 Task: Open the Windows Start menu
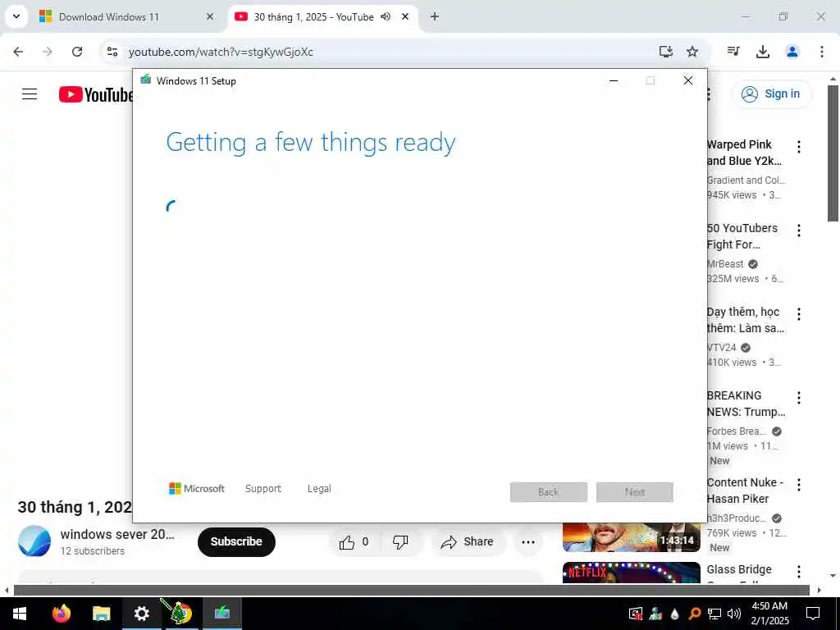(20, 614)
